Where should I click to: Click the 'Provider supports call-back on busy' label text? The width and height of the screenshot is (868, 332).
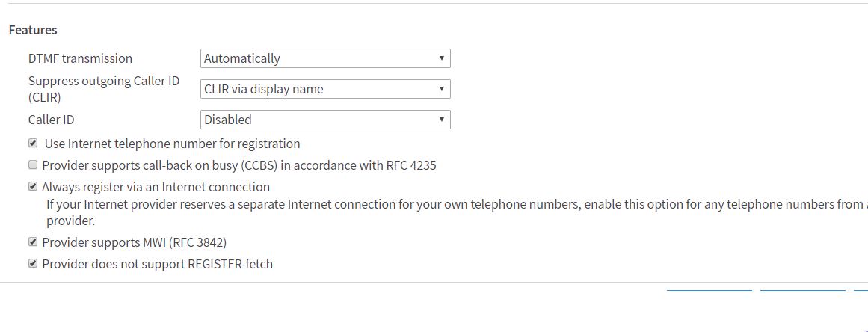pos(238,165)
